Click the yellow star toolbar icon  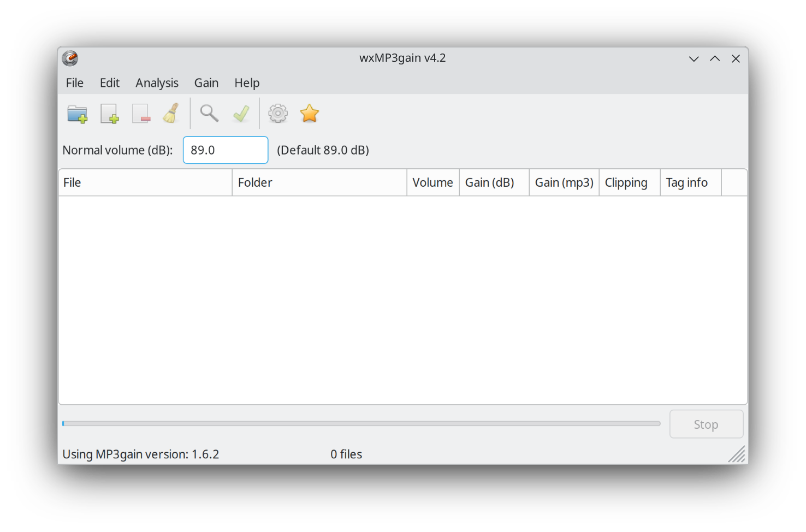click(309, 114)
